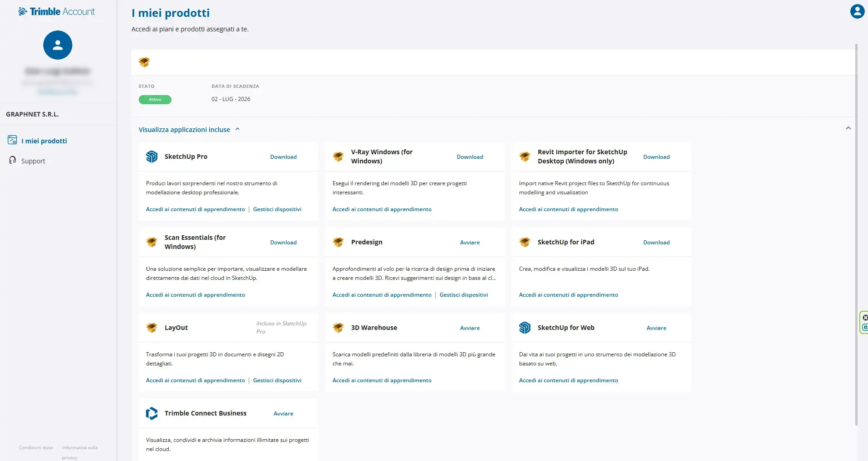The height and width of the screenshot is (461, 868).
Task: Click the plan box icon above Stato
Action: click(144, 62)
